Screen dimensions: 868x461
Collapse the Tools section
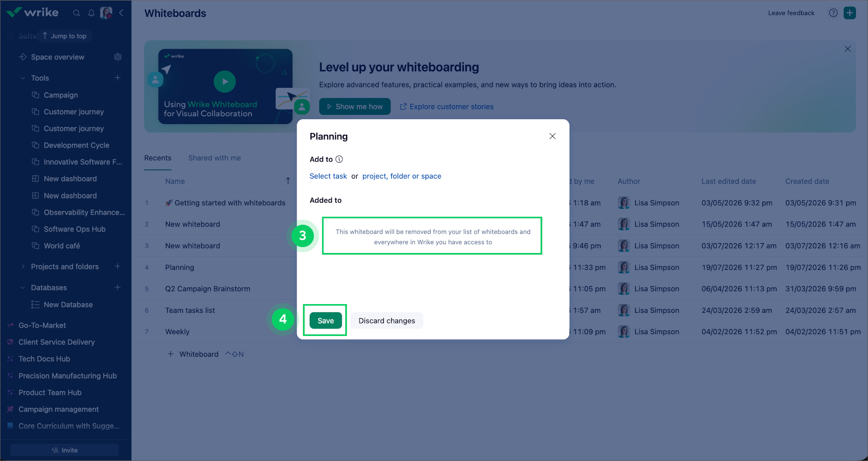(x=23, y=78)
